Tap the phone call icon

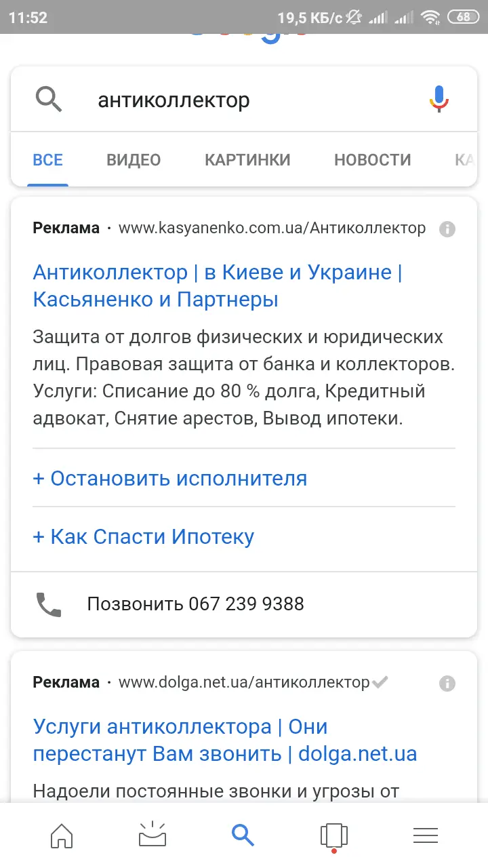[x=49, y=604]
